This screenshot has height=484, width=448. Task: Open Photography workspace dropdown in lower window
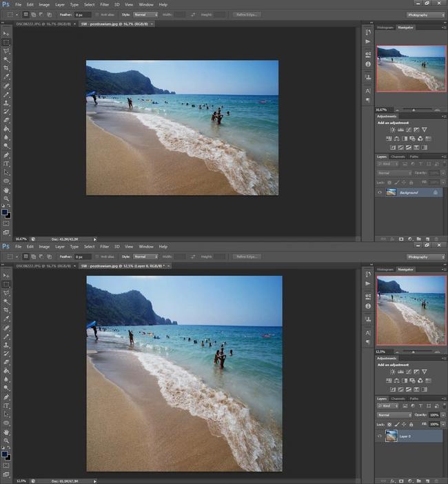click(x=425, y=256)
